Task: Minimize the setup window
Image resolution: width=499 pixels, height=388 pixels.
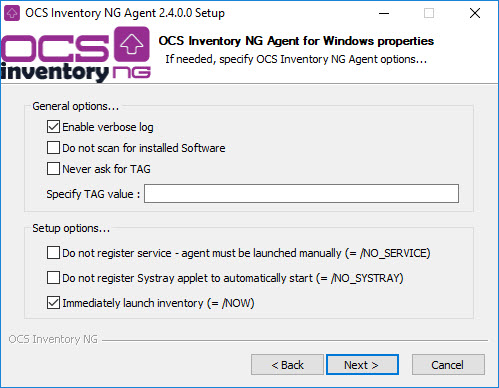Action: [x=384, y=13]
